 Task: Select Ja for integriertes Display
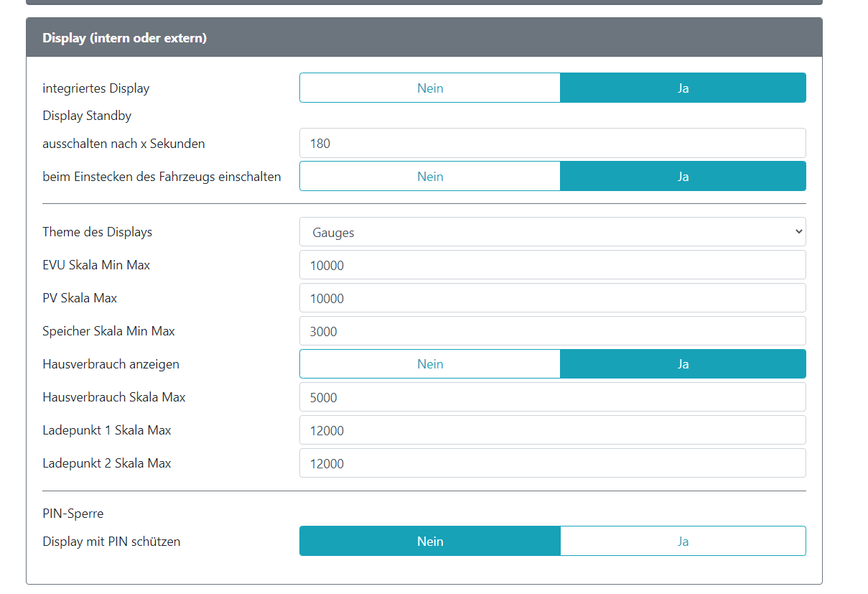683,88
